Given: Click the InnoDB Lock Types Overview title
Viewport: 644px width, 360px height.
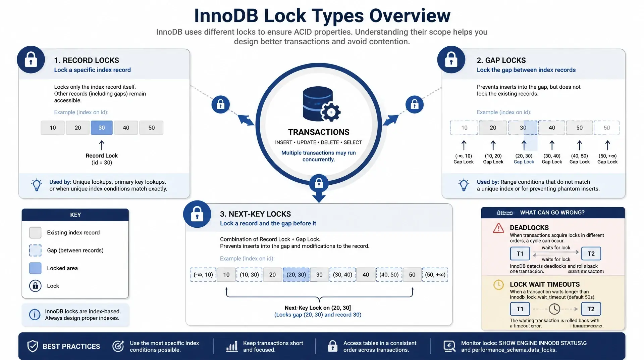Looking at the screenshot, I should click(x=322, y=15).
